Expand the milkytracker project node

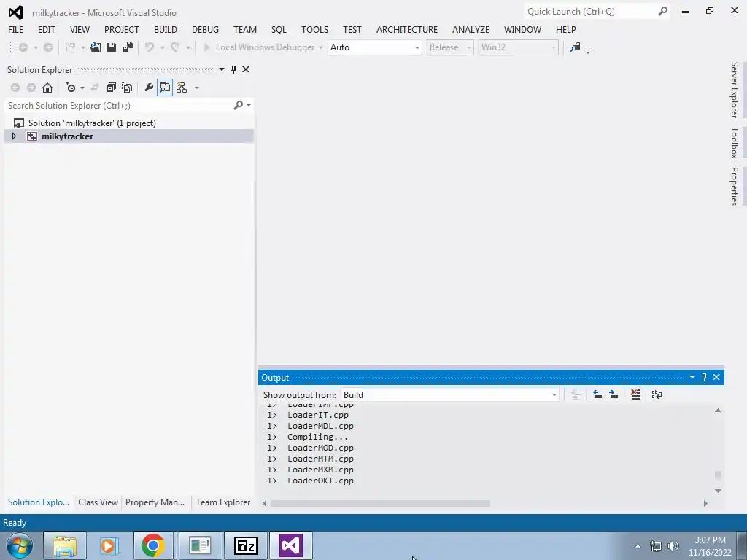point(14,136)
